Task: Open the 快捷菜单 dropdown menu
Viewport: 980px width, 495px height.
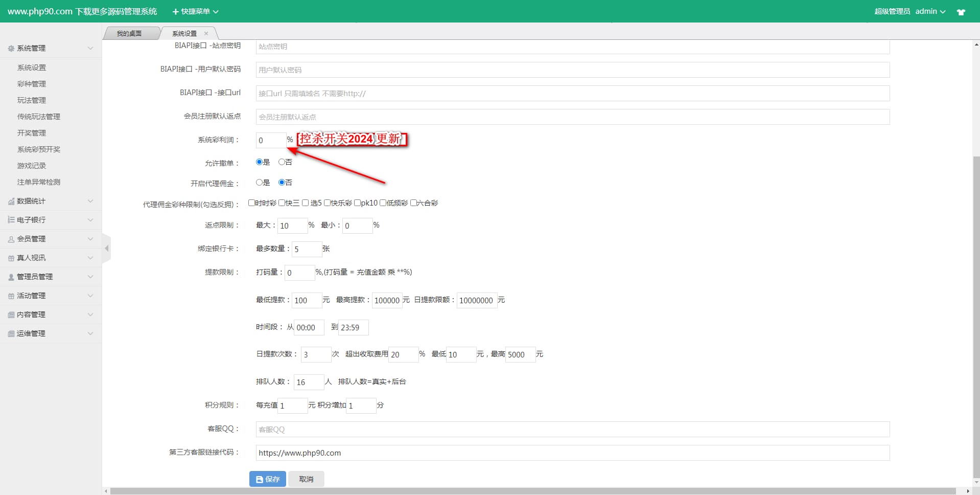Action: pyautogui.click(x=195, y=11)
